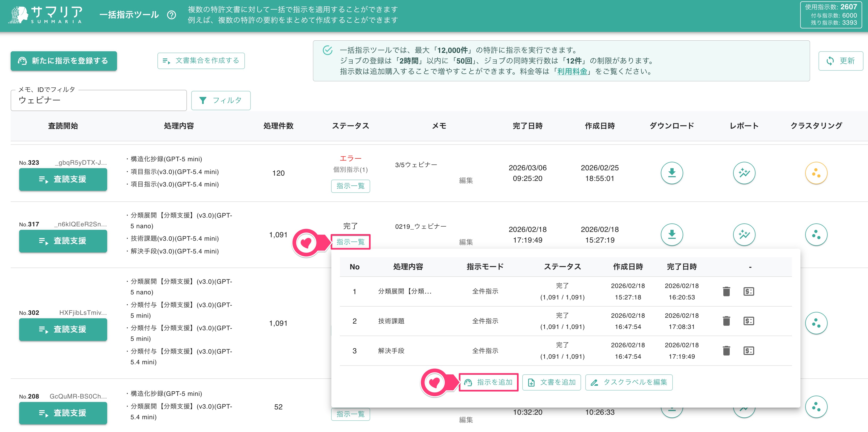The height and width of the screenshot is (432, 868).
Task: Click the 査読開始 column header
Action: point(63,126)
